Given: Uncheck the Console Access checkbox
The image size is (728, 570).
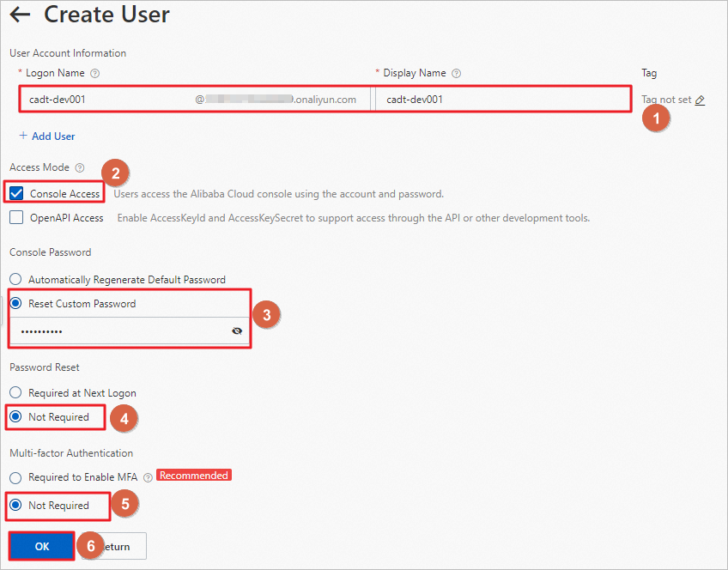Looking at the screenshot, I should (16, 194).
